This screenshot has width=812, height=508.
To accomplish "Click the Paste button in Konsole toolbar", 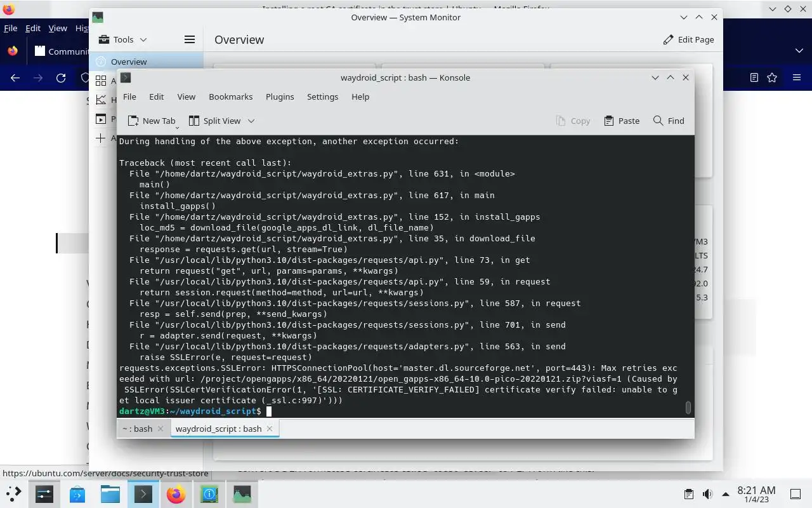I will pyautogui.click(x=622, y=121).
